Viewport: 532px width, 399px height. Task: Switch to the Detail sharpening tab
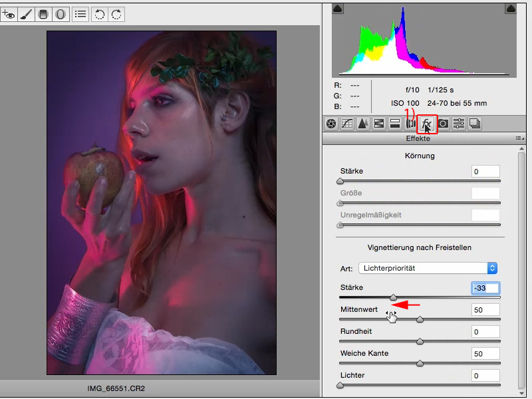click(363, 123)
